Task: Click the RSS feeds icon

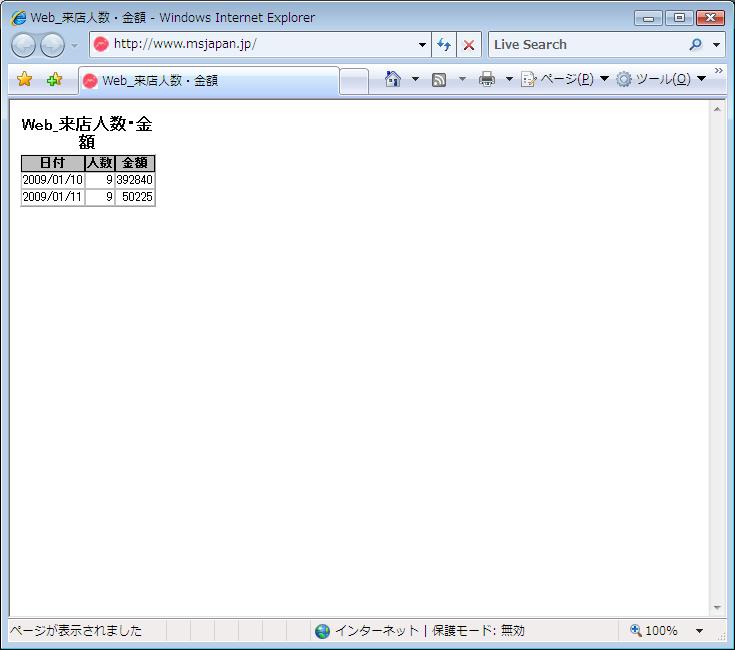Action: click(x=439, y=80)
